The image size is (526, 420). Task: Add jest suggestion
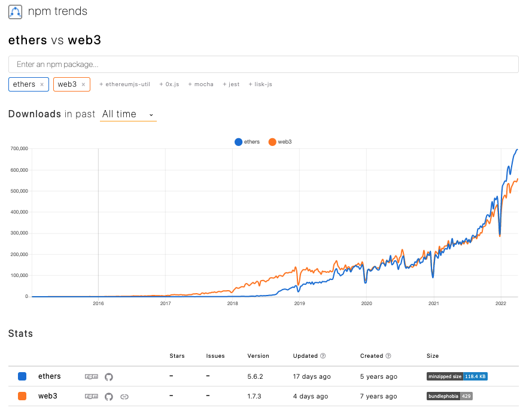click(x=231, y=84)
